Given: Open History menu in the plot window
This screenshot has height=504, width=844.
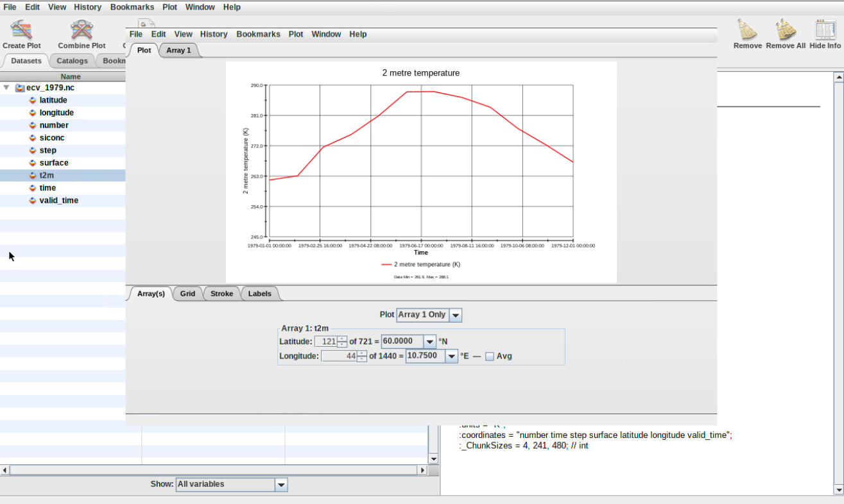Looking at the screenshot, I should point(214,35).
